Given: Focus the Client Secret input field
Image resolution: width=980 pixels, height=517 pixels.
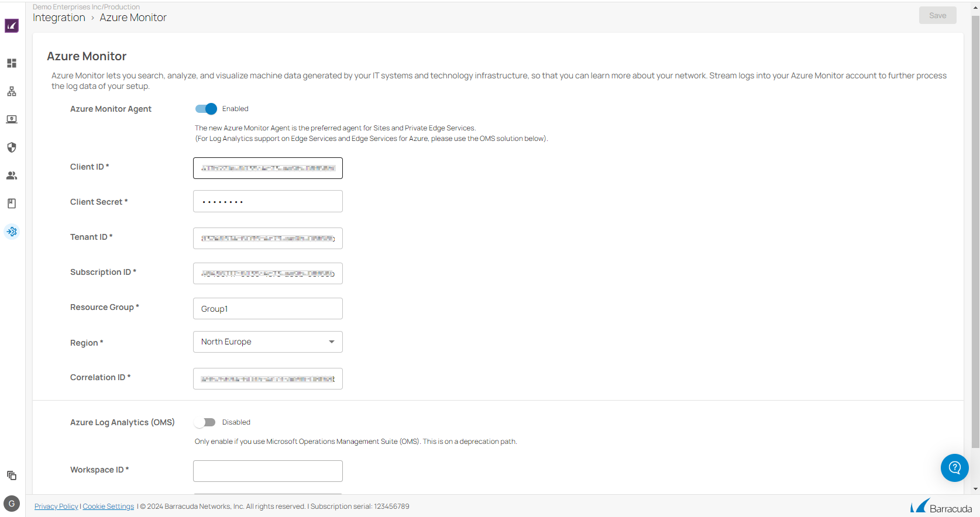Looking at the screenshot, I should coord(268,201).
